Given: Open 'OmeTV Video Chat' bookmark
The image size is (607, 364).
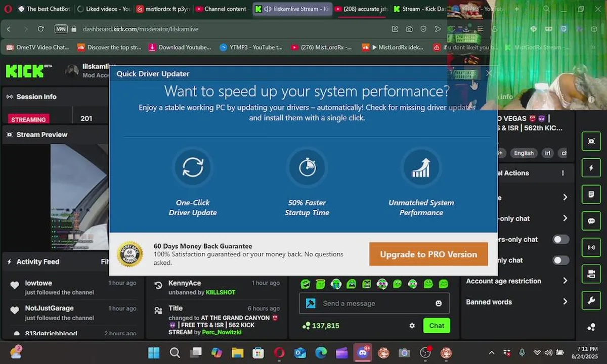Looking at the screenshot, I should click(38, 48).
